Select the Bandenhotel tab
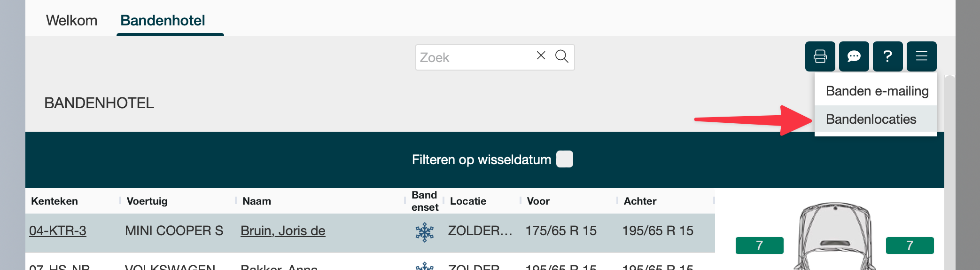Screen dimensions: 980x270 (163, 21)
